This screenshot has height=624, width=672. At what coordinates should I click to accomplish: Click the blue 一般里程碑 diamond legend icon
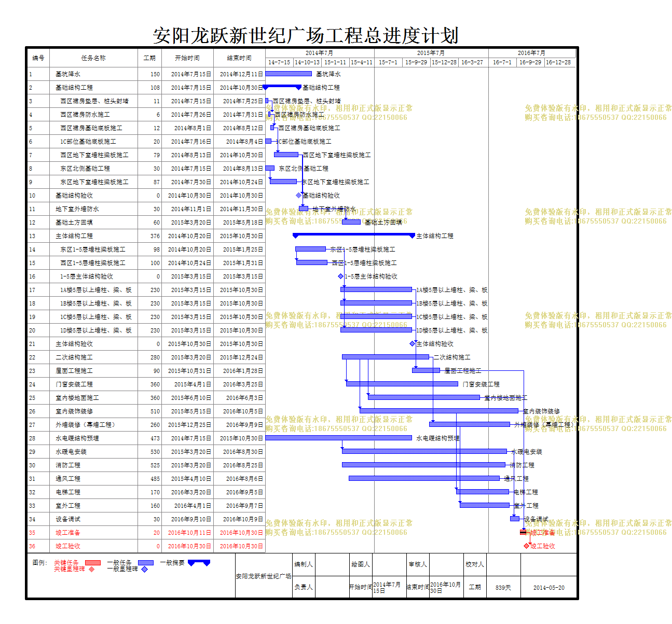click(145, 569)
